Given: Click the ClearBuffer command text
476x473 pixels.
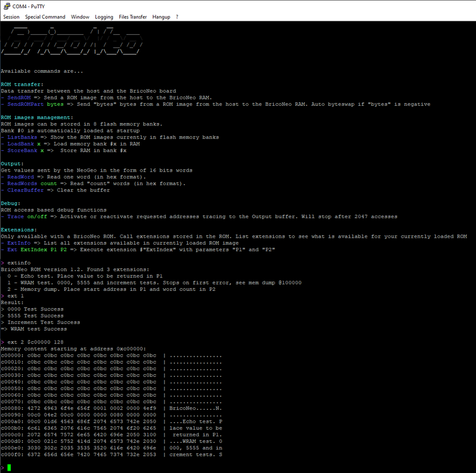Looking at the screenshot, I should (x=25, y=190).
